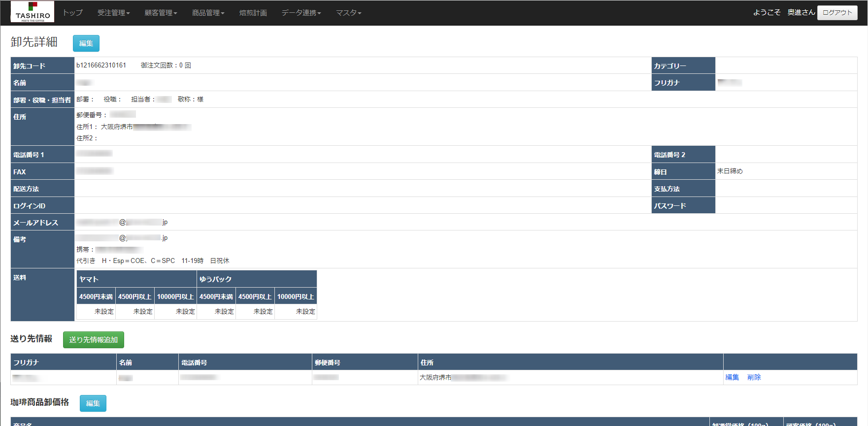This screenshot has height=426, width=868.
Task: Expand the 受注管理 dropdown menu
Action: (x=113, y=13)
